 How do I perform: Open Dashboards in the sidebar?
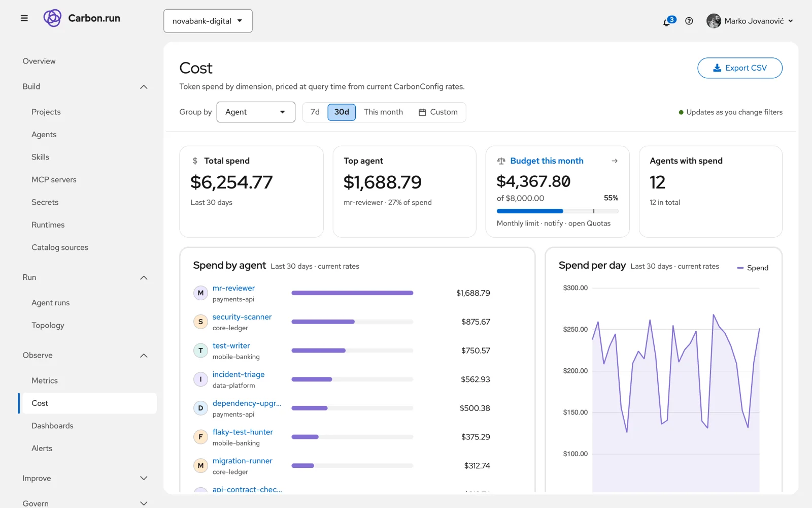coord(52,426)
